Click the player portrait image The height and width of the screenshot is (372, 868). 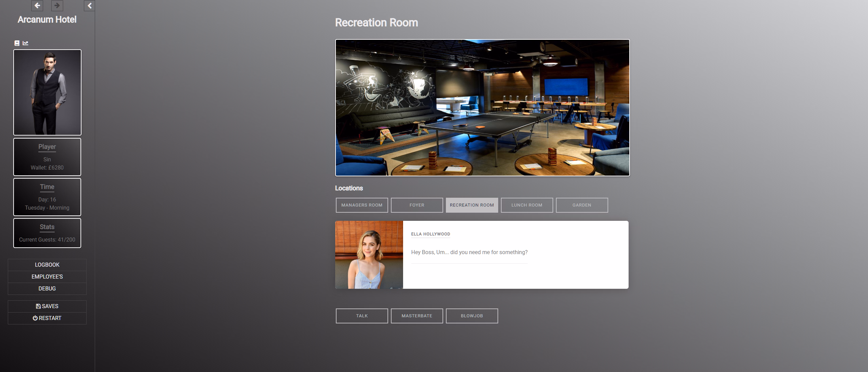click(47, 92)
